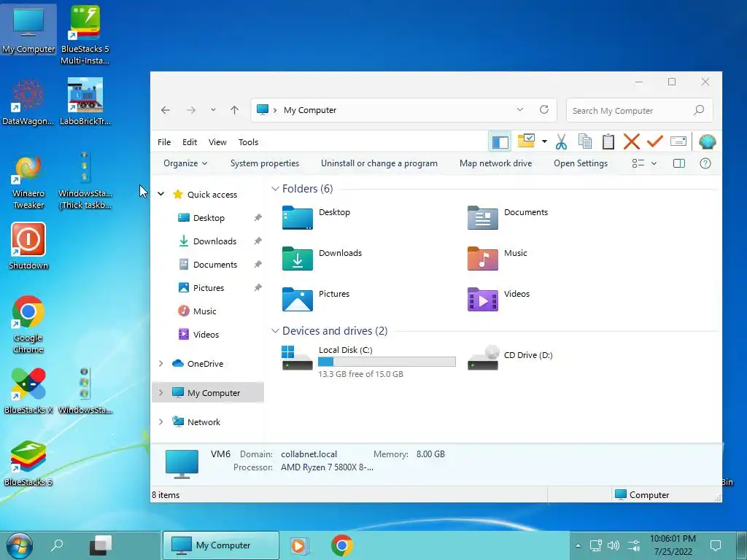
Task: Click the Search My Computer field
Action: pos(639,111)
